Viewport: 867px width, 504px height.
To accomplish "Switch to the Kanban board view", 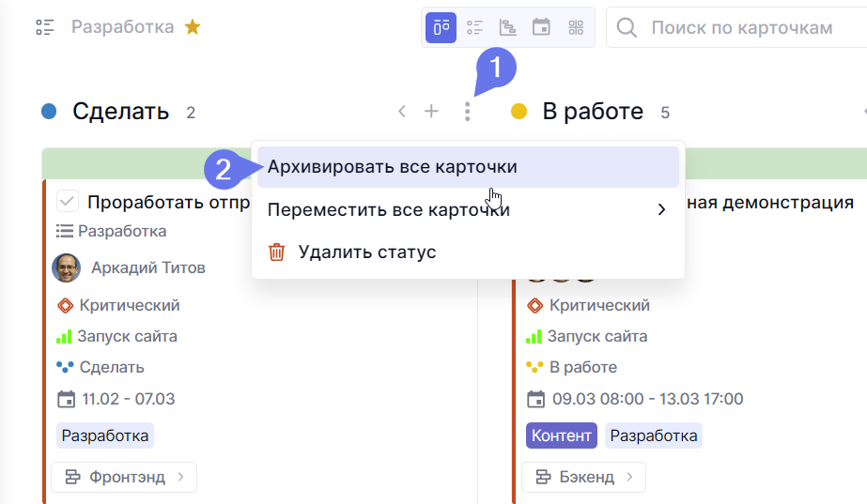I will [x=441, y=27].
